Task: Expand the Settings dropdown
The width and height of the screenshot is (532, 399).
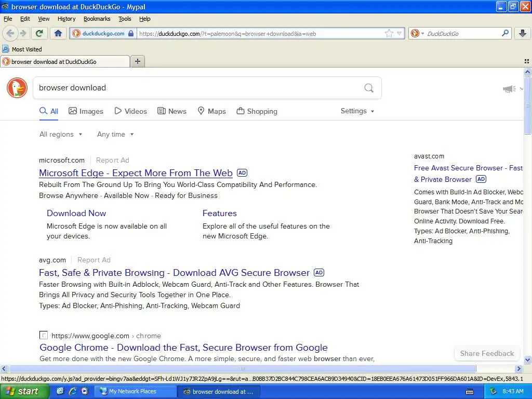Action: click(357, 111)
